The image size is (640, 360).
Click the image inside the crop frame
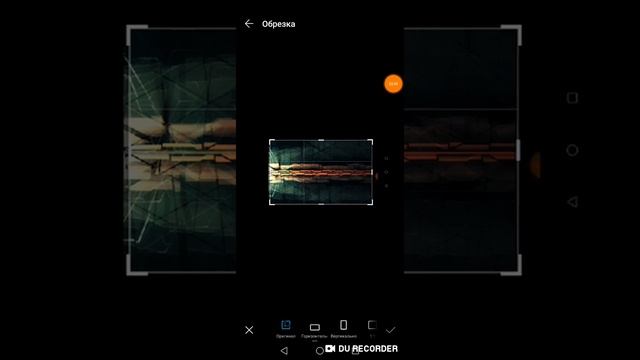(x=321, y=172)
